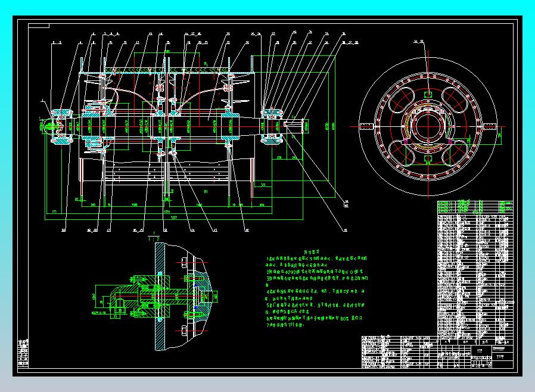Select the parts list table
This screenshot has width=535, height=392.
click(x=475, y=273)
